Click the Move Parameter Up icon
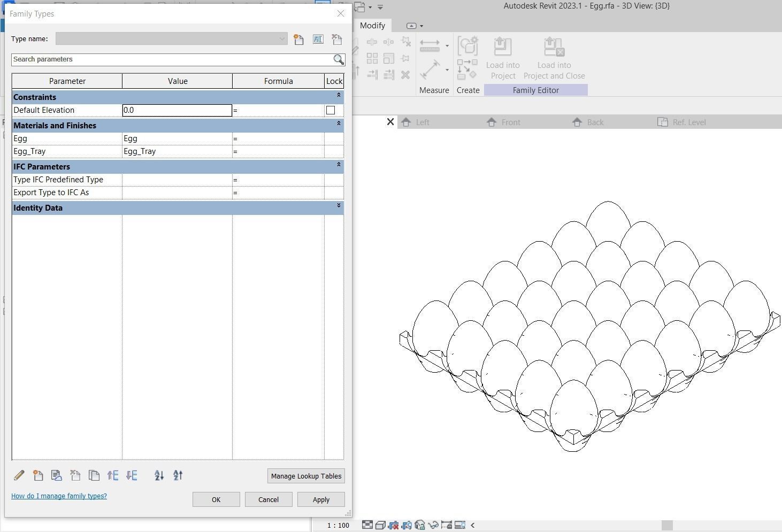 [x=113, y=475]
